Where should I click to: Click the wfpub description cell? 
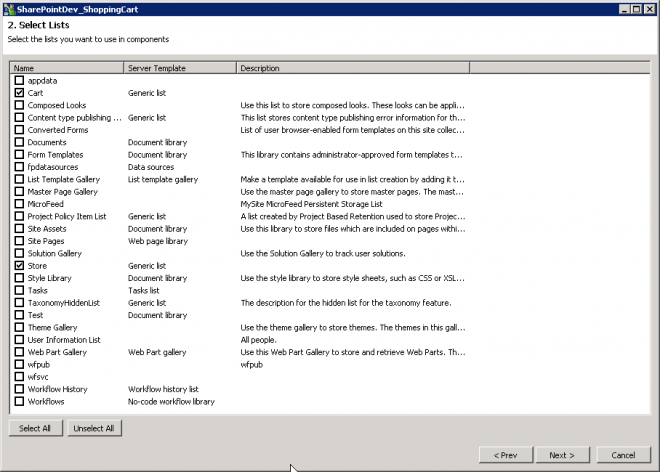coord(252,365)
